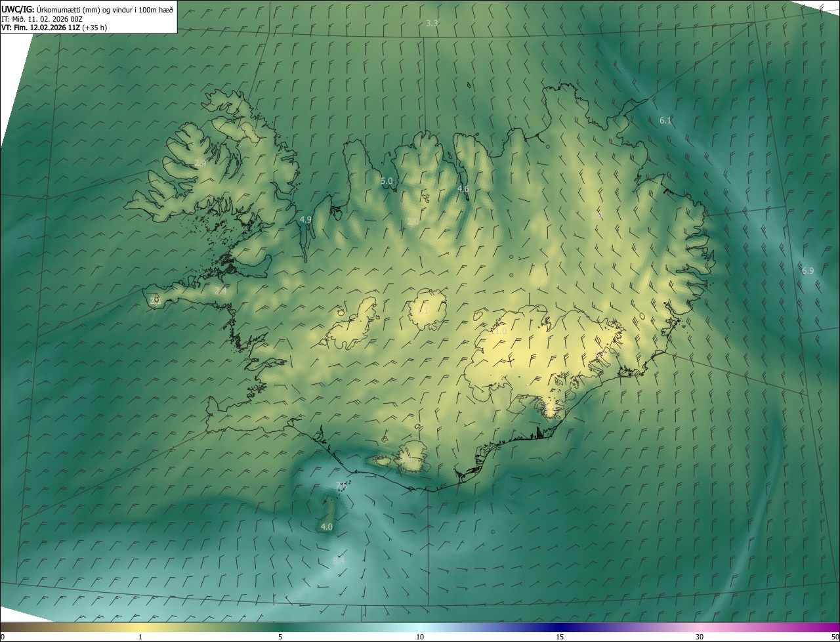Image resolution: width=840 pixels, height=642 pixels.
Task: Select the 4.0 precipitation label offshore
Action: click(x=326, y=526)
